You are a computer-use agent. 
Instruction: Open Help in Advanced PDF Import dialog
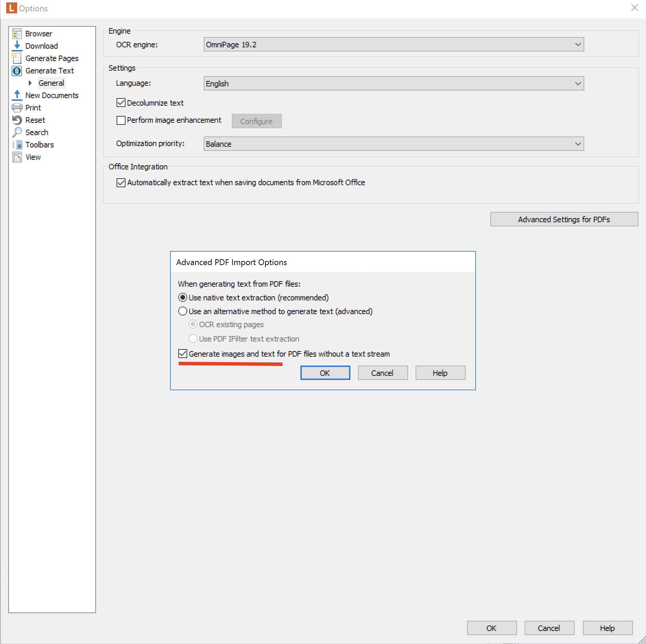(x=440, y=373)
